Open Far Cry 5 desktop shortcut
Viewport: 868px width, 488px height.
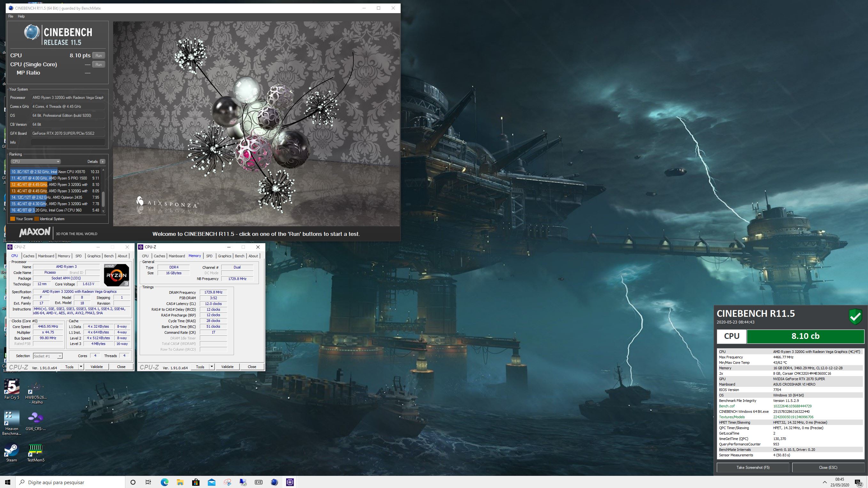[x=12, y=389]
